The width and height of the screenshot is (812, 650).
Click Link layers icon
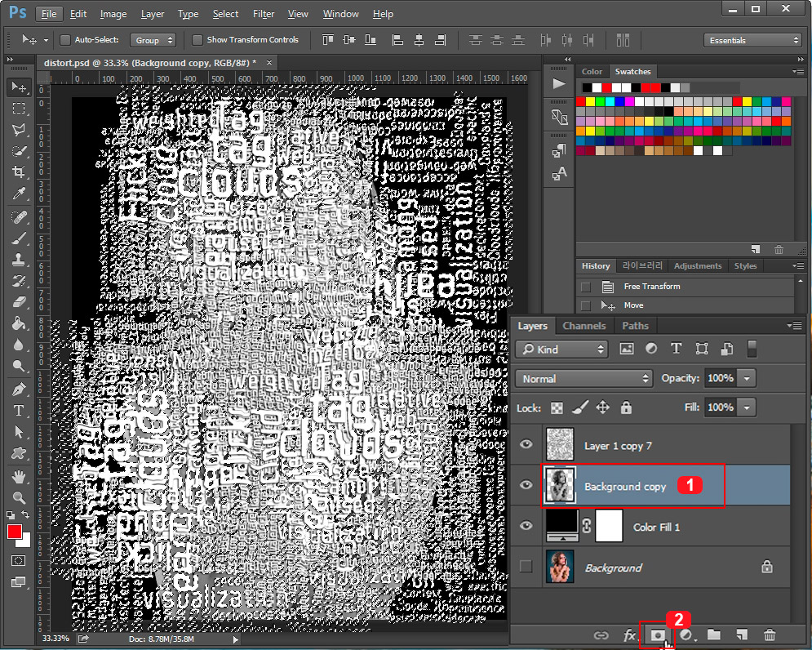click(601, 635)
